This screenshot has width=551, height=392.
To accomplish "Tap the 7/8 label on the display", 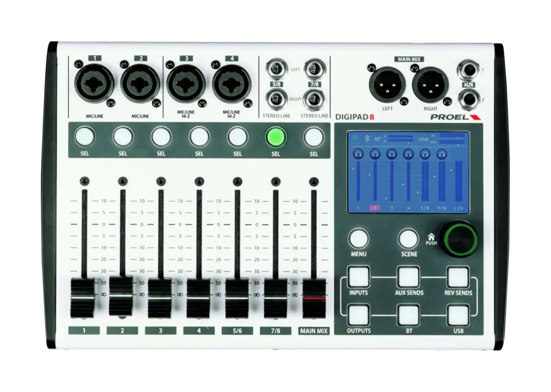I will (442, 208).
